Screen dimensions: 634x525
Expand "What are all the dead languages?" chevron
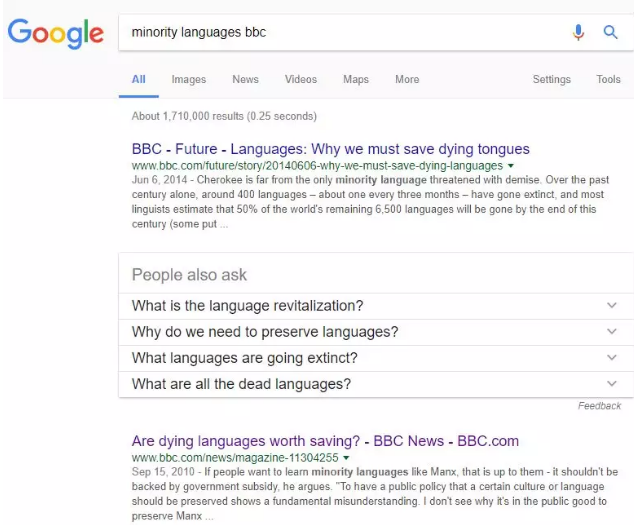[612, 383]
